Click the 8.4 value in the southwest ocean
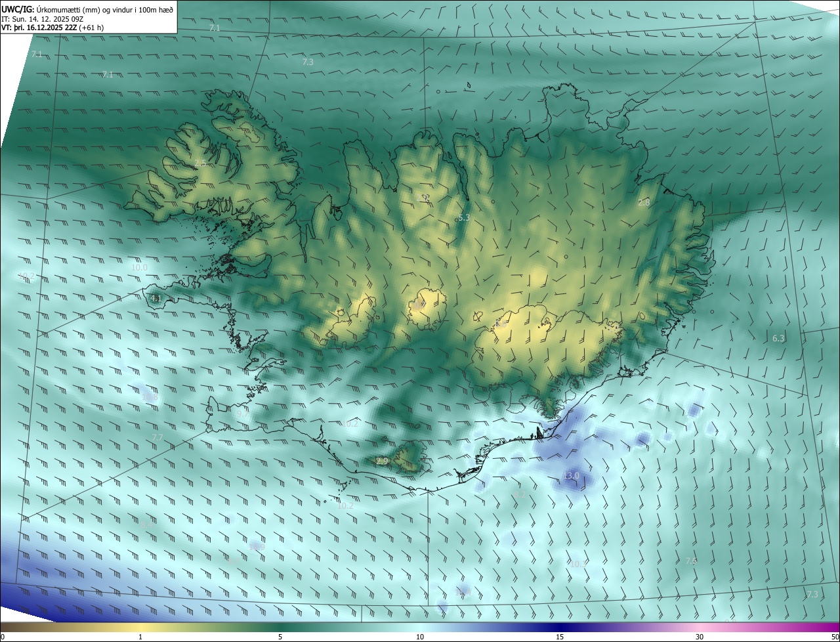 146,524
